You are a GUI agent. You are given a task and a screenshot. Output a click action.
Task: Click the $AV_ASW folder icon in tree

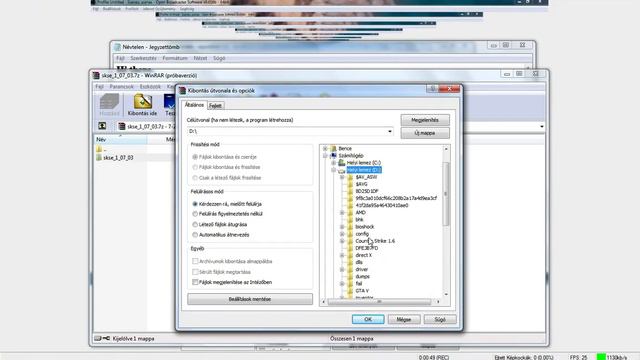(x=350, y=177)
